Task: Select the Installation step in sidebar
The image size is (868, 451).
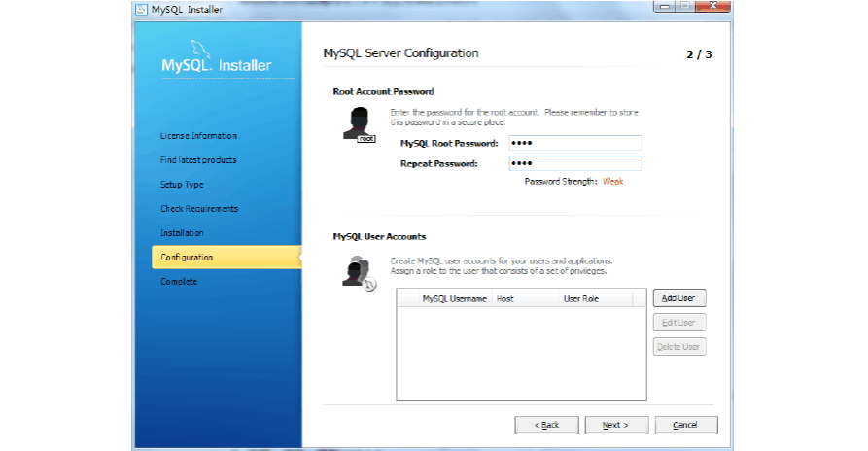Action: click(182, 233)
